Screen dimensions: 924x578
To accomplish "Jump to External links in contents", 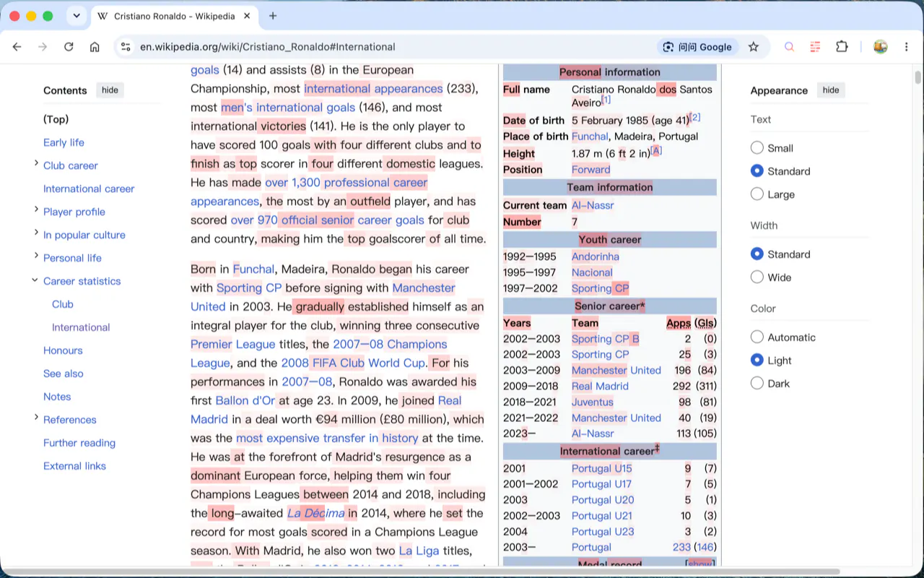I will tap(74, 466).
